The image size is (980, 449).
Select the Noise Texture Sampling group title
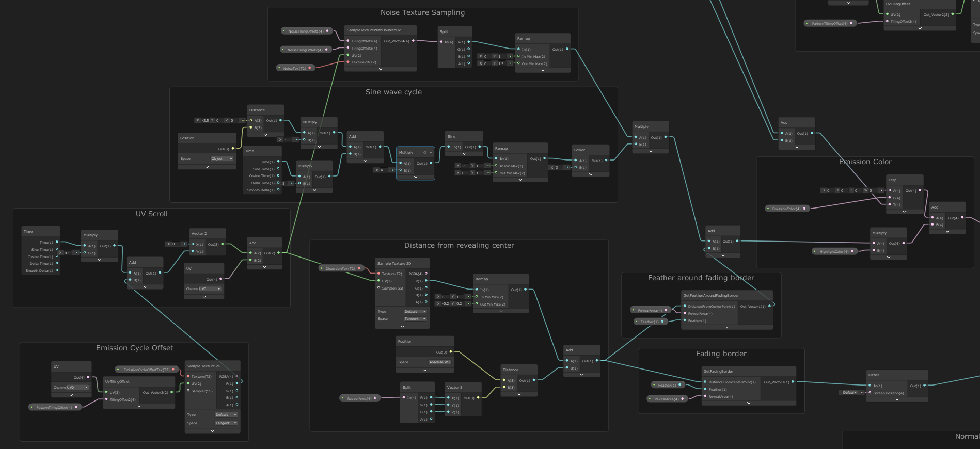pos(422,12)
